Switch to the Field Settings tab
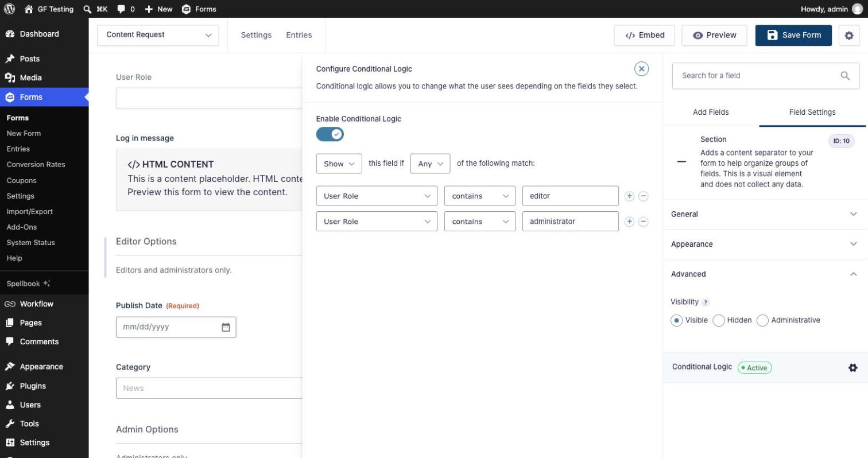 pyautogui.click(x=812, y=112)
